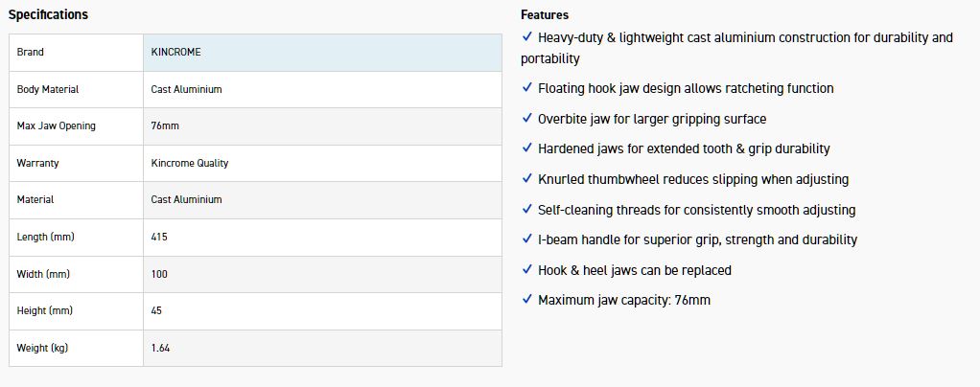Click the checkmark next to Hardened jaws
980x387 pixels.
526,148
